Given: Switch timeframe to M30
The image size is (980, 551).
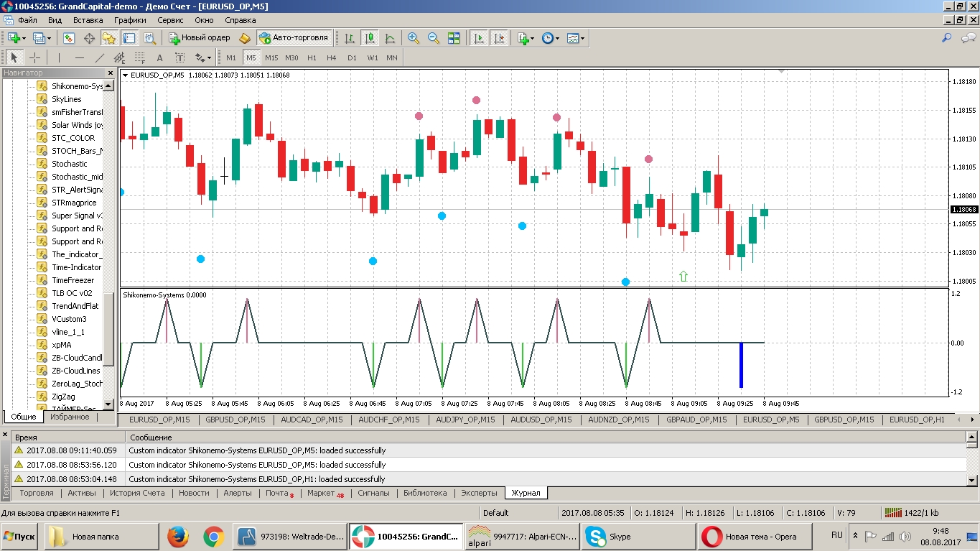Looking at the screenshot, I should (x=291, y=57).
